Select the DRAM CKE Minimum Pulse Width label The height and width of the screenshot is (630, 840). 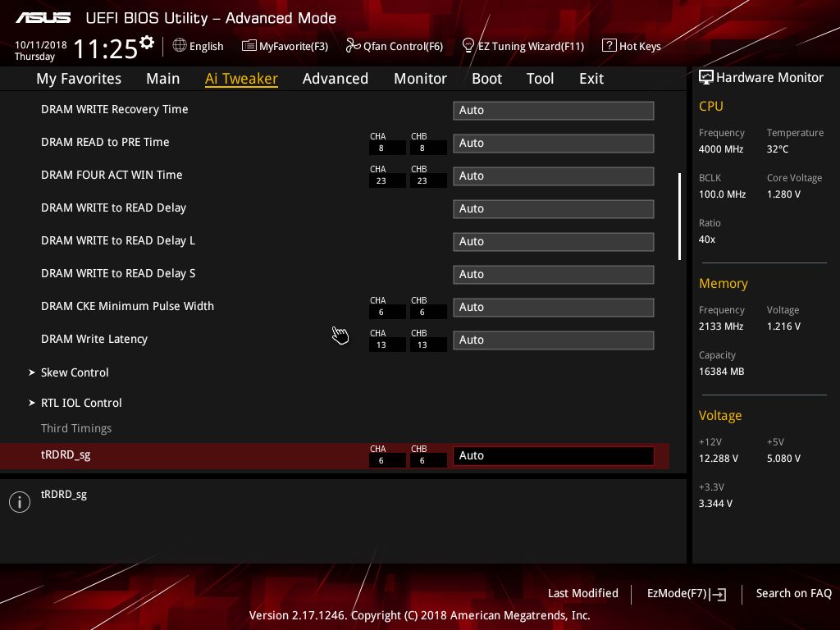point(127,306)
